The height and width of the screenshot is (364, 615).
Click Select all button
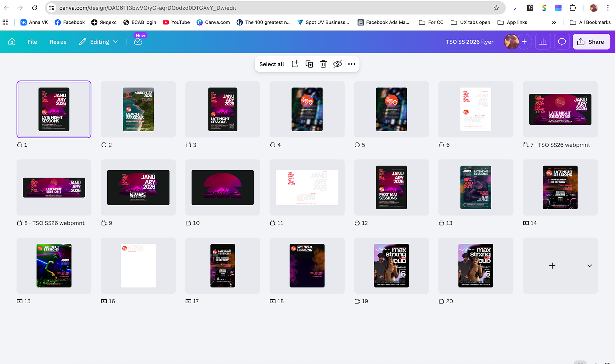click(272, 64)
